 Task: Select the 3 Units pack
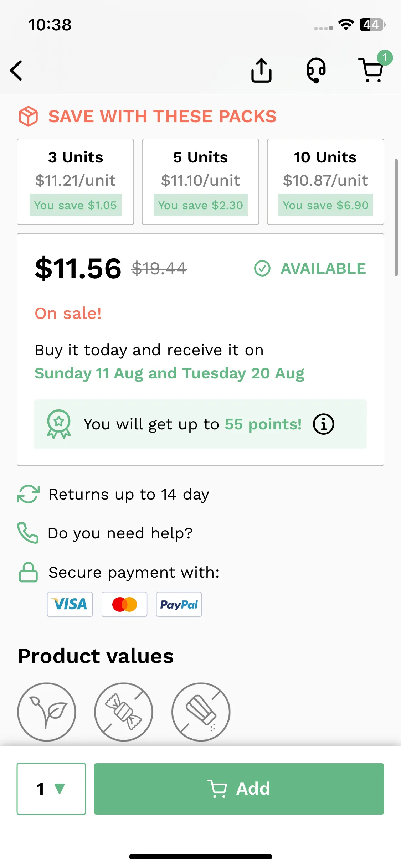[x=76, y=182]
